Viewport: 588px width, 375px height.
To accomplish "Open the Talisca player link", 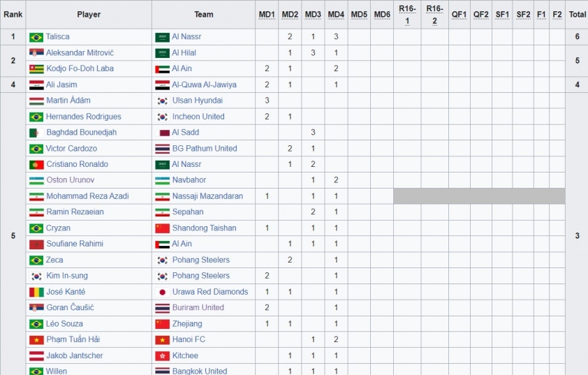I will 58,37.
